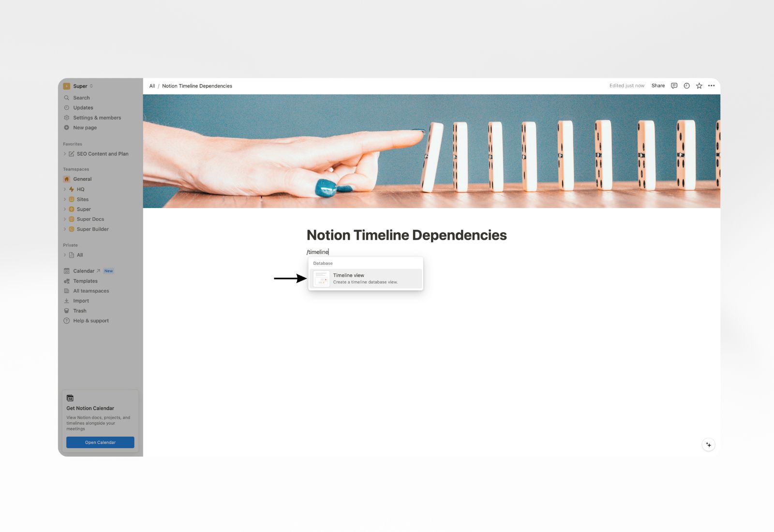Viewport: 774px width, 532px height.
Task: Click the Search magnifier icon
Action: point(67,98)
